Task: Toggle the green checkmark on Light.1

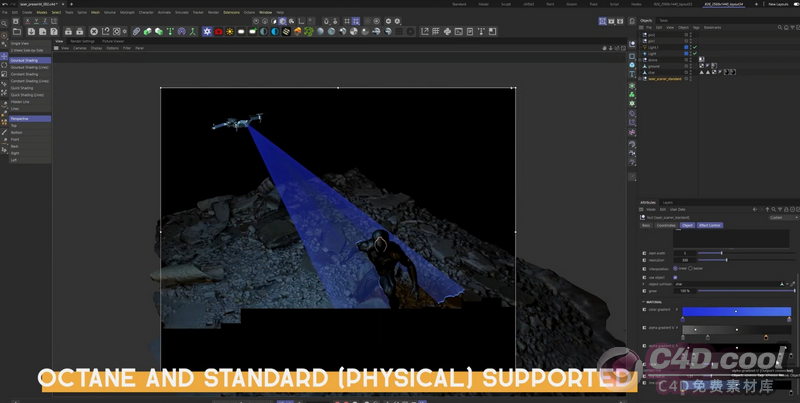Action: 695,47
